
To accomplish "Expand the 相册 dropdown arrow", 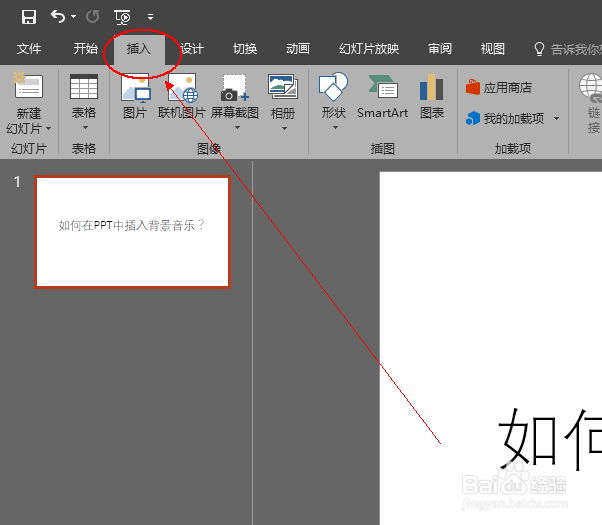I will pyautogui.click(x=284, y=128).
